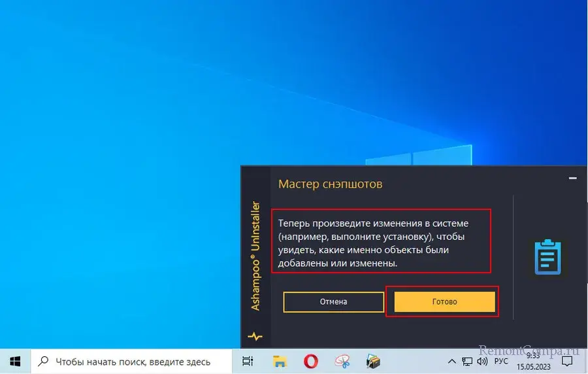Open Task View on taskbar
Viewport: 588px width, 374px height.
coord(248,361)
